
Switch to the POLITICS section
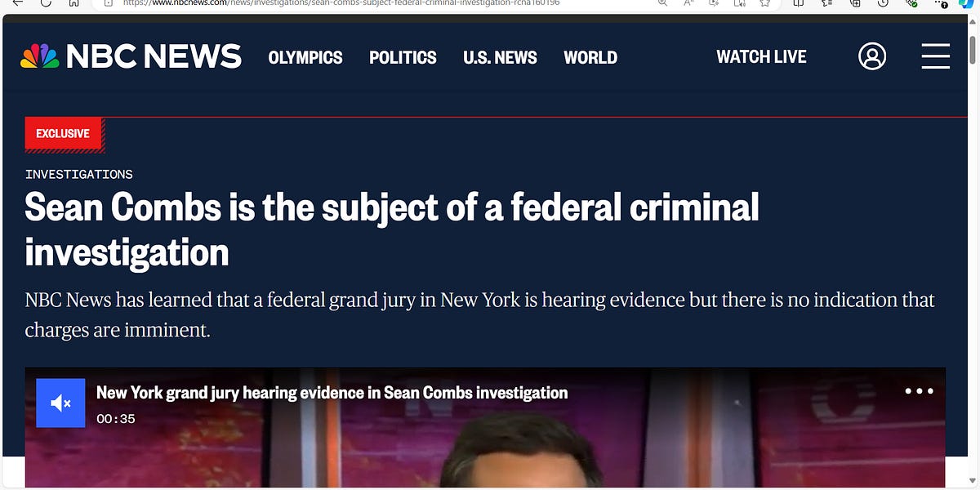click(x=403, y=57)
